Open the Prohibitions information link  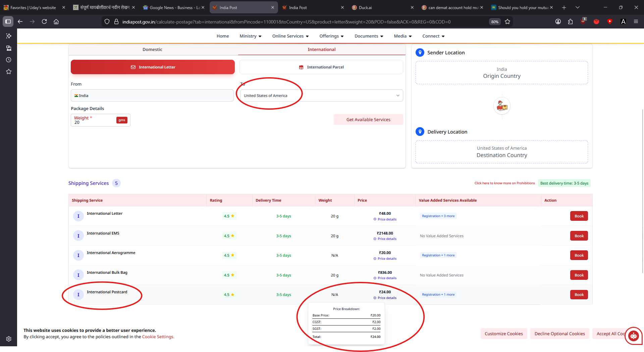click(x=504, y=183)
